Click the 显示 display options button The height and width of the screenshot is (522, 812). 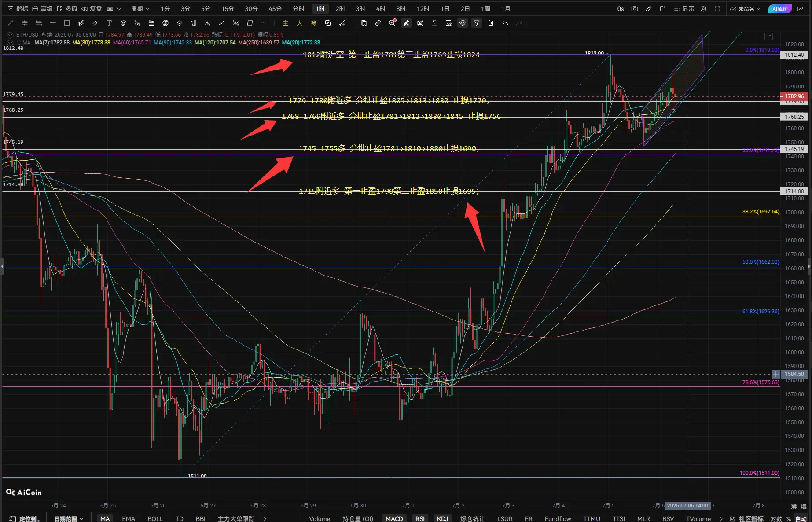pos(684,9)
